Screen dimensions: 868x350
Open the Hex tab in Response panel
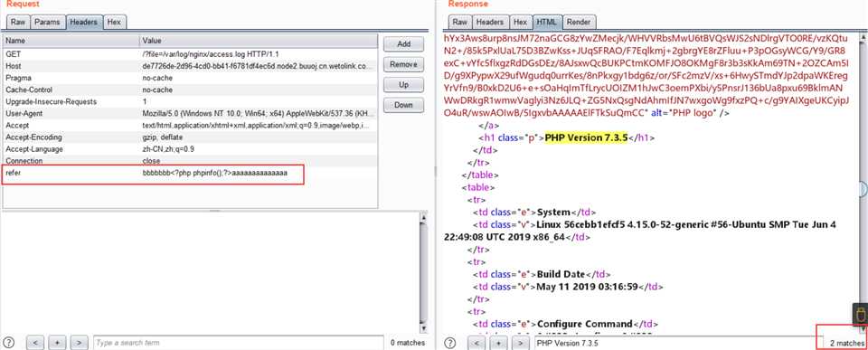(521, 22)
